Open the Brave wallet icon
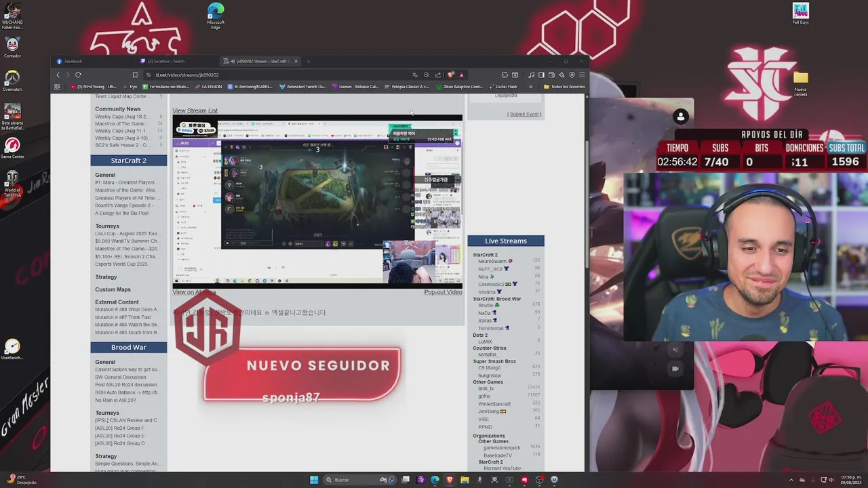 [x=551, y=75]
